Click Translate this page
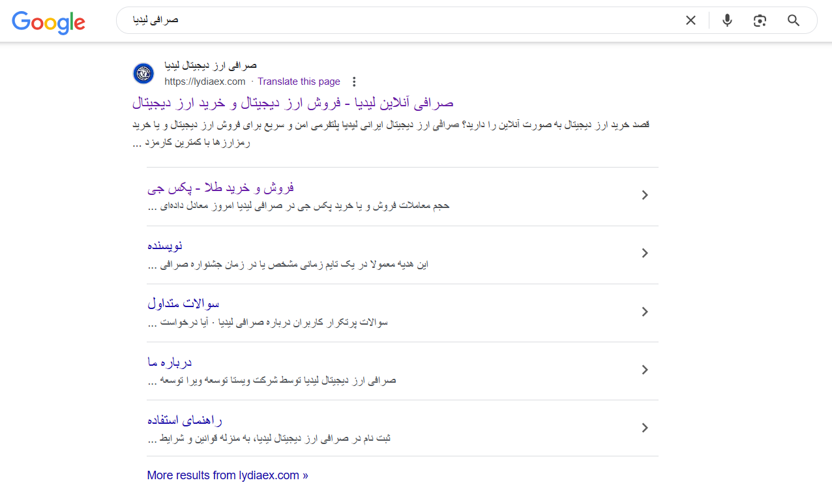The image size is (832, 504). pos(299,82)
